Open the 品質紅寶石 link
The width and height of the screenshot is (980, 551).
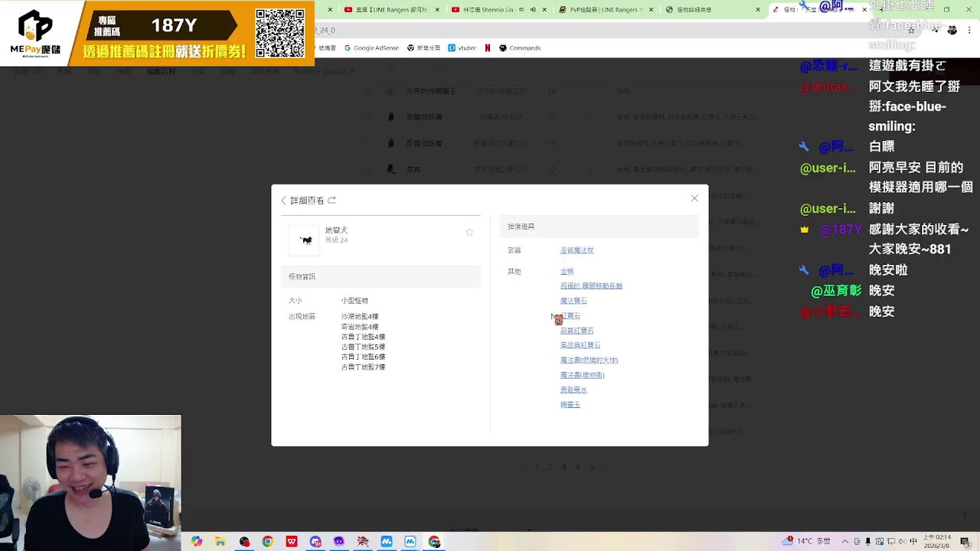pyautogui.click(x=577, y=331)
